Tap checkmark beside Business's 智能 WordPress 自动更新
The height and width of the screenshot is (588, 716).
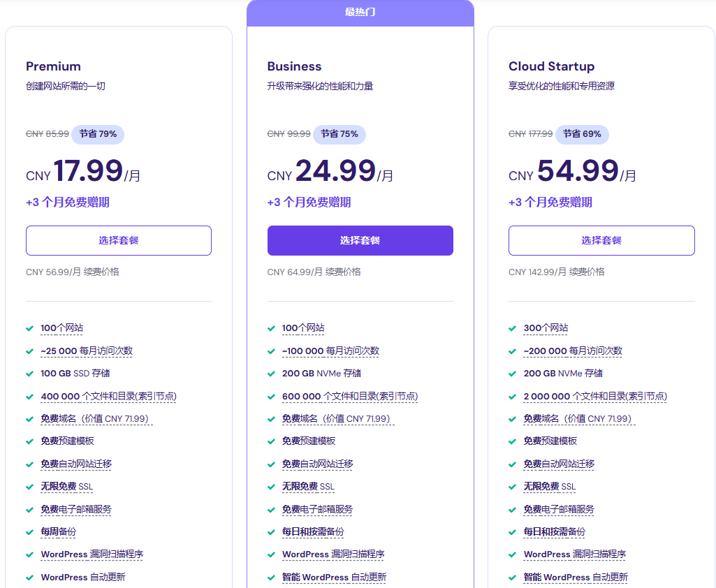(271, 578)
